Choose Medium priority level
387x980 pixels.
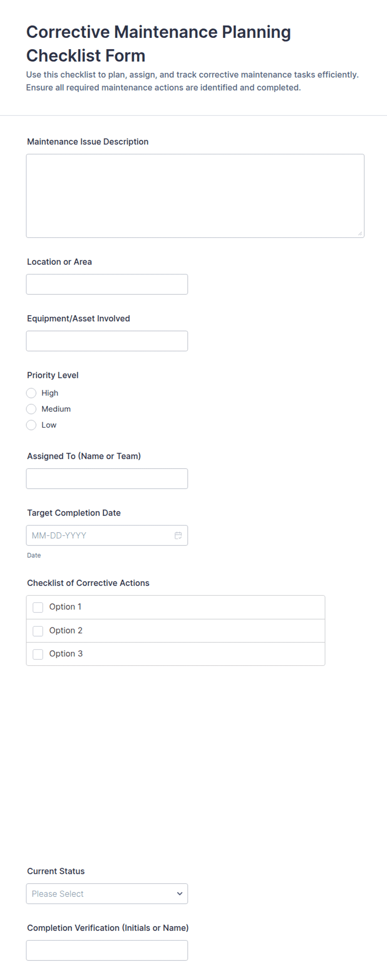pos(31,409)
